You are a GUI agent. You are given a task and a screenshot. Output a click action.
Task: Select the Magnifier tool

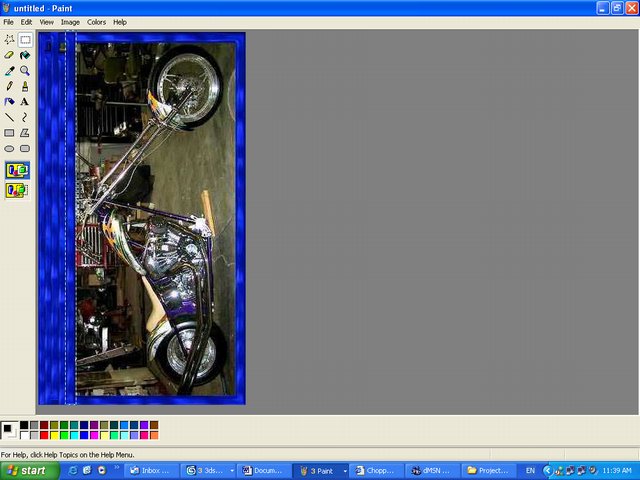pyautogui.click(x=25, y=71)
